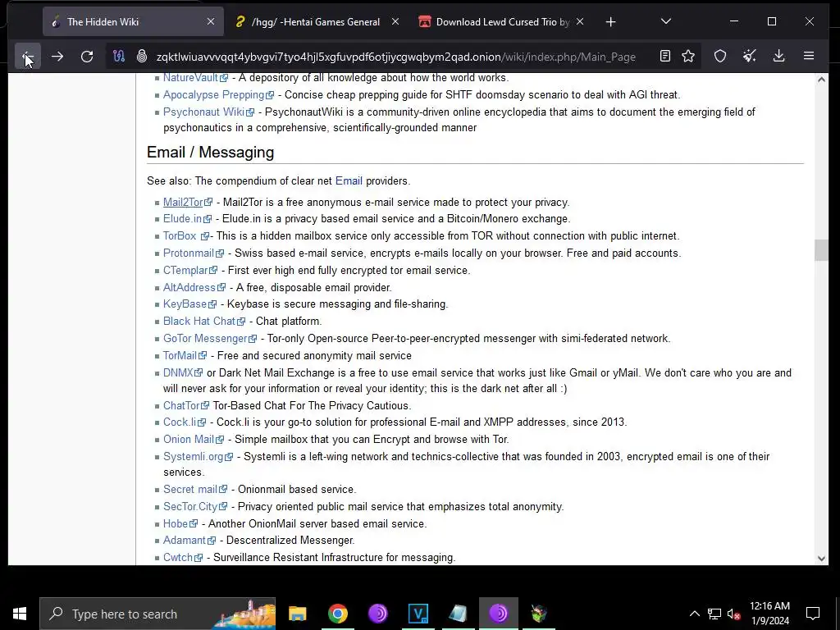Open the Cock.li link

(x=185, y=422)
